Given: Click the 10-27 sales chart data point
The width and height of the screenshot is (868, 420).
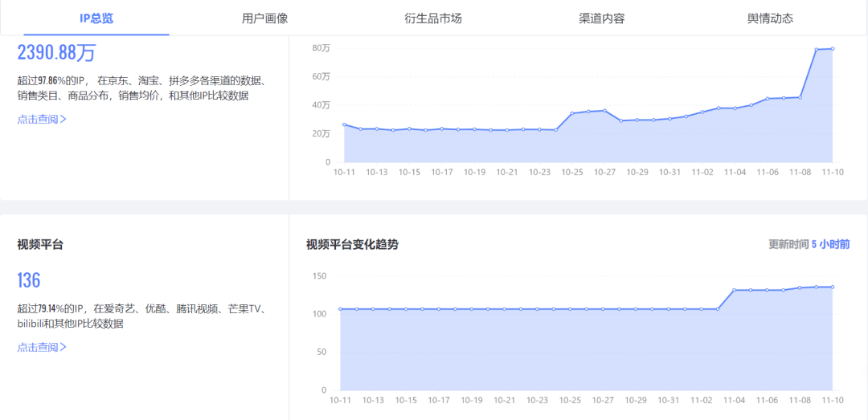Looking at the screenshot, I should tap(605, 110).
